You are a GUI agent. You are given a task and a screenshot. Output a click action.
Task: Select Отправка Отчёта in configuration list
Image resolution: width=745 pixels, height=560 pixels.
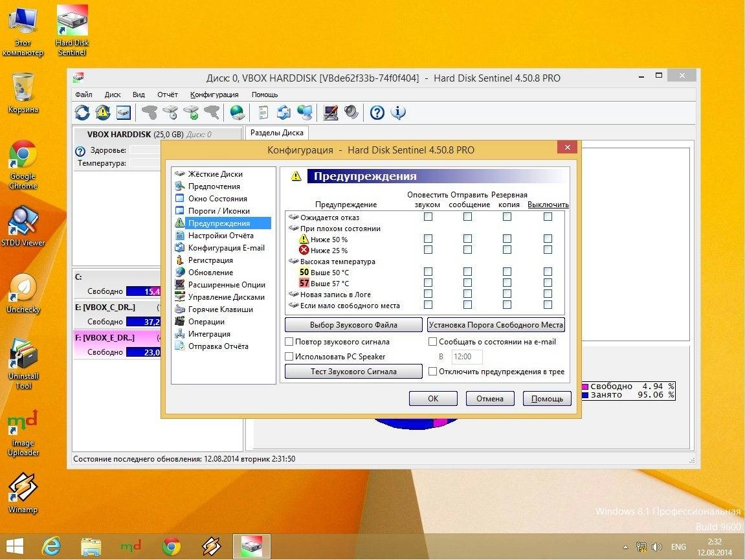click(218, 346)
